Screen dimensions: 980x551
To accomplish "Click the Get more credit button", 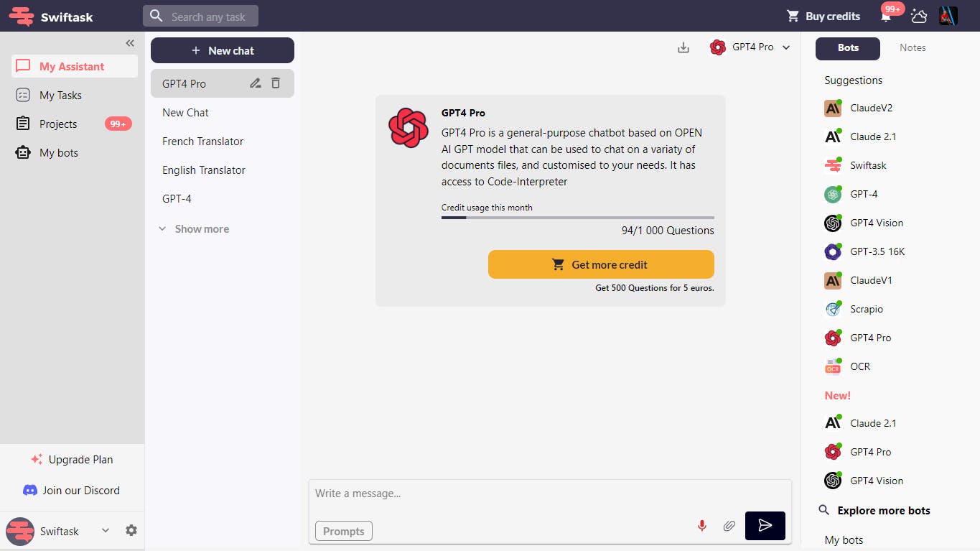I will tap(601, 264).
